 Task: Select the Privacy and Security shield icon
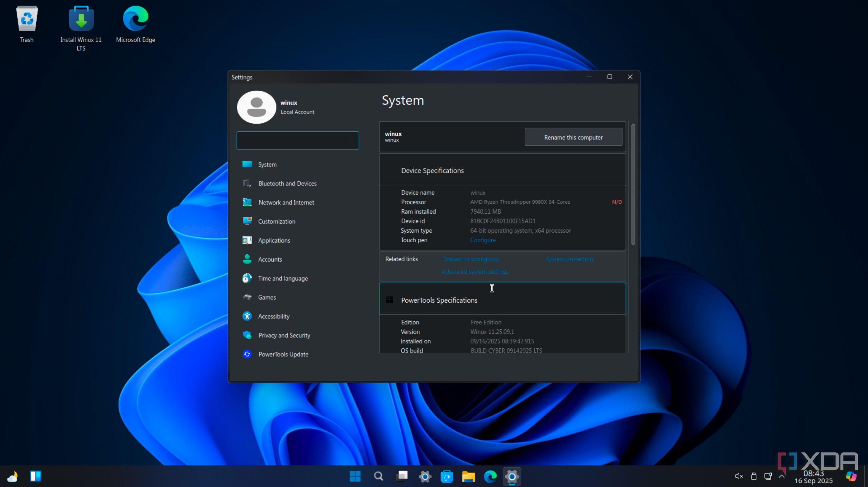pyautogui.click(x=247, y=335)
